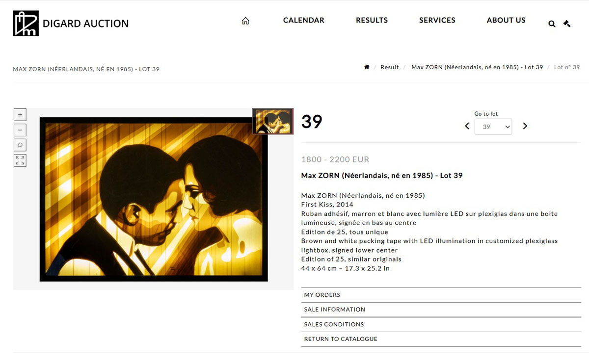Click the breadcrumb home icon
Image resolution: width=589 pixels, height=364 pixels.
coord(367,67)
